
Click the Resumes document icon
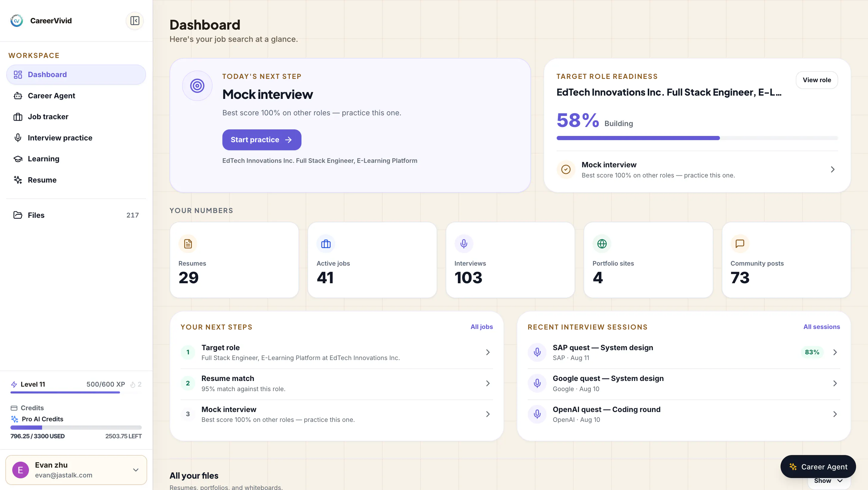click(x=188, y=244)
